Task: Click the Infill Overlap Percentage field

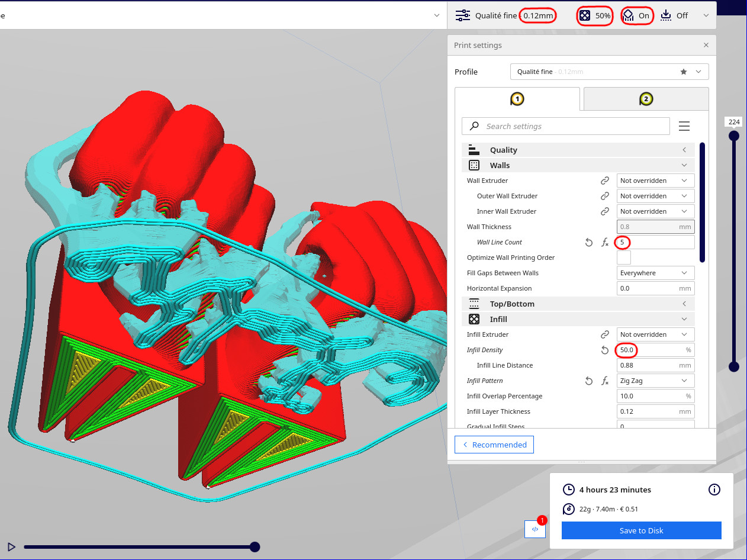Action: (x=655, y=396)
